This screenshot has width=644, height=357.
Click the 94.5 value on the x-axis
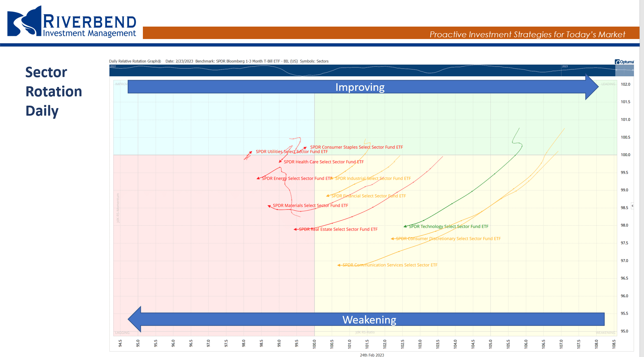tap(120, 343)
